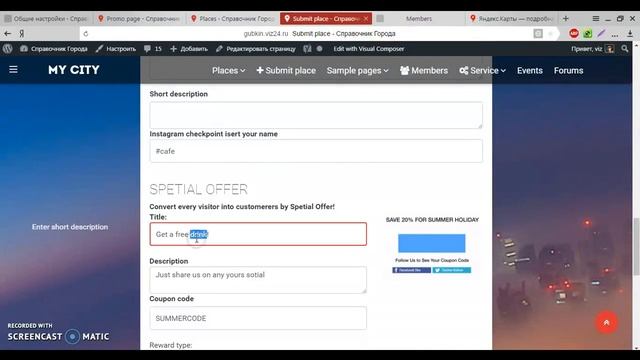Click the search magnifier in admin bar
This screenshot has width=640, height=360.
coord(624,49)
